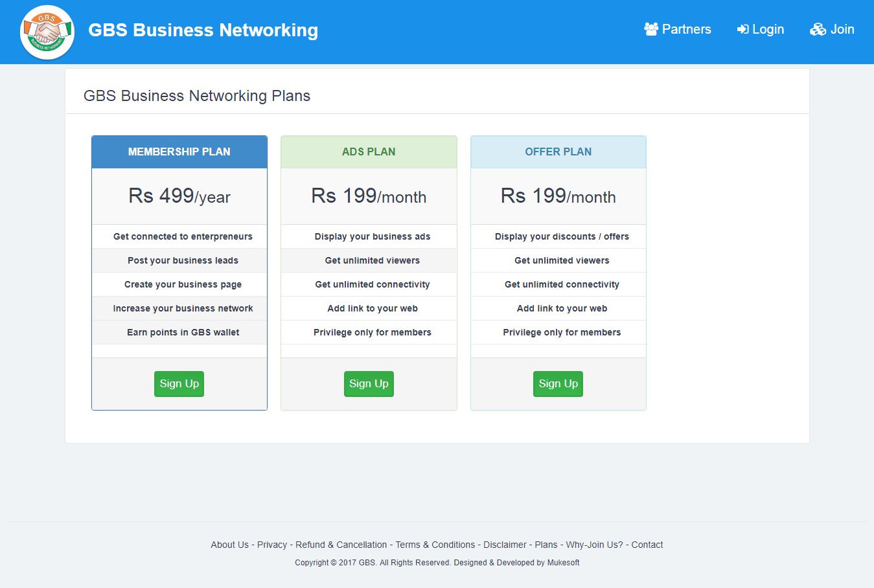View Refund & Cancellation policy
Screen dimensions: 874x588
(341, 545)
